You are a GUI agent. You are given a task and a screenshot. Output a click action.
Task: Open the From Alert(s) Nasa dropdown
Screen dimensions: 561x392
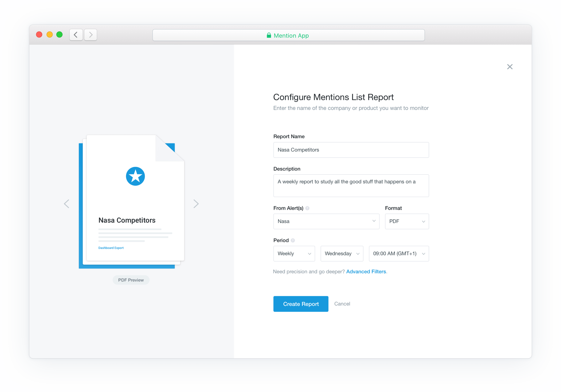click(326, 221)
